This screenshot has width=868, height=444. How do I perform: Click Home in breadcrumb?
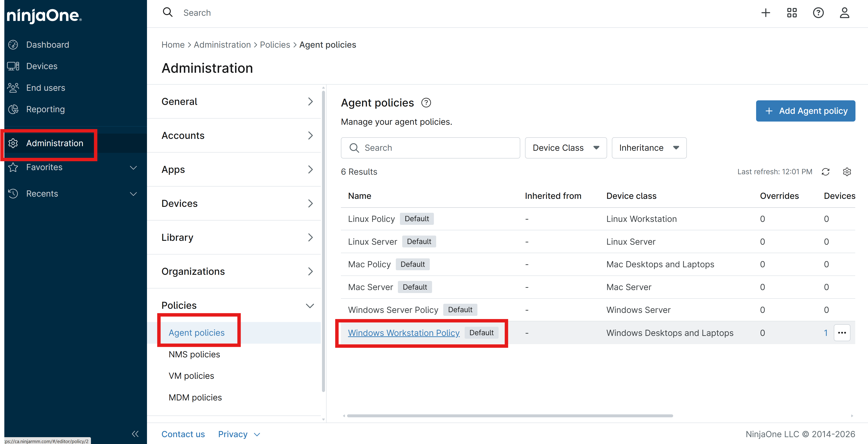point(173,44)
